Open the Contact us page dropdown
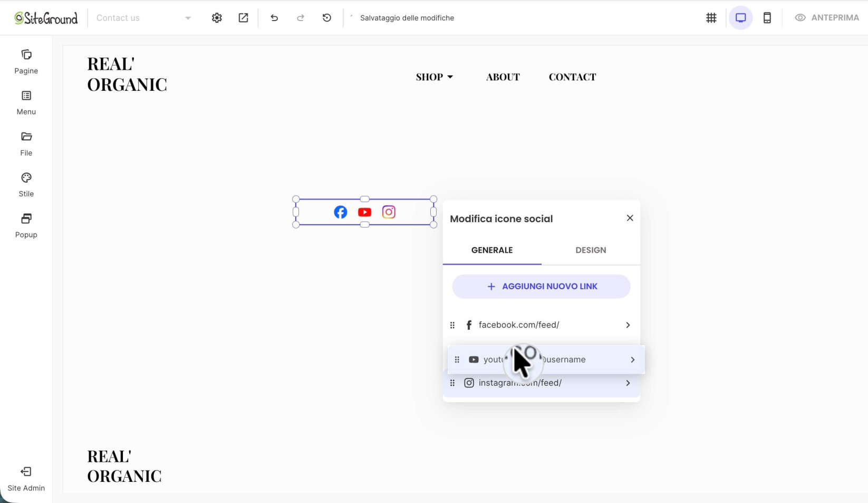The width and height of the screenshot is (868, 503). 143,18
